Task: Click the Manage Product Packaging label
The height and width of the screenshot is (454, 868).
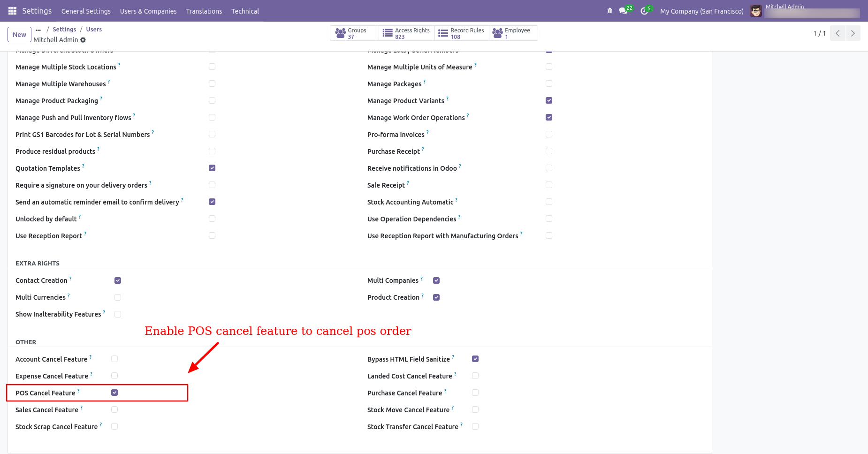Action: coord(57,101)
